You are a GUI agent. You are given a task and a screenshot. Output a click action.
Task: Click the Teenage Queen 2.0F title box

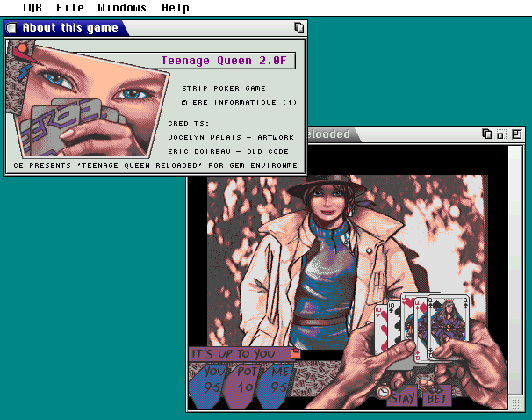point(224,61)
